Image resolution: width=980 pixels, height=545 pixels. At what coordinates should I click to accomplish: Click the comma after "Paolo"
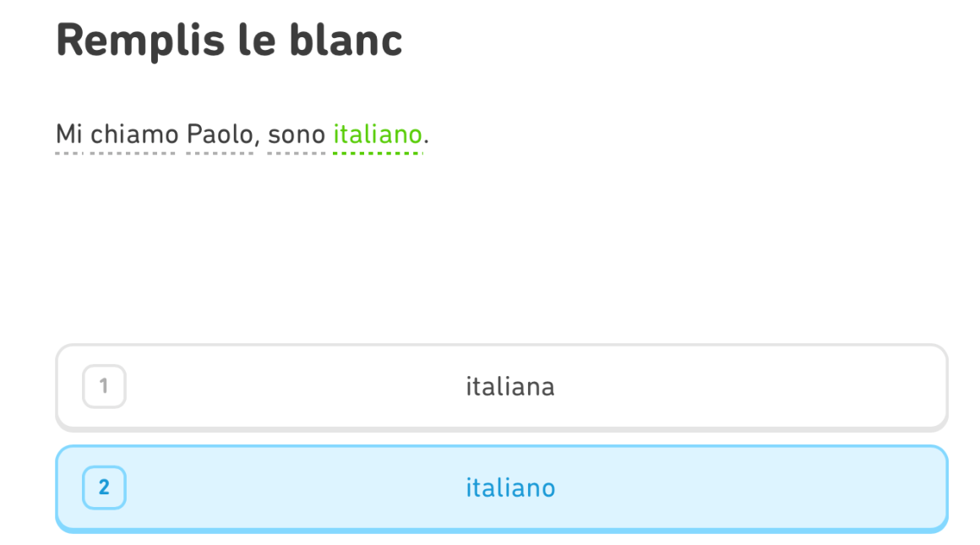(x=256, y=142)
